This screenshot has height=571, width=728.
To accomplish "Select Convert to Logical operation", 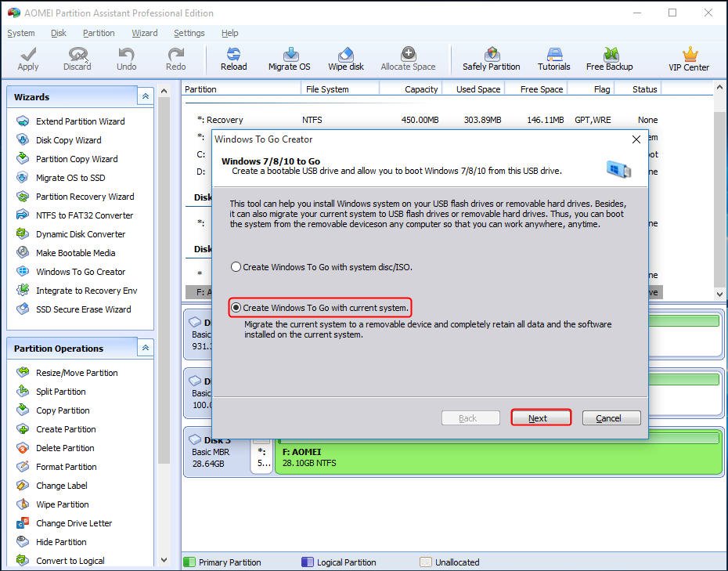I will click(70, 561).
